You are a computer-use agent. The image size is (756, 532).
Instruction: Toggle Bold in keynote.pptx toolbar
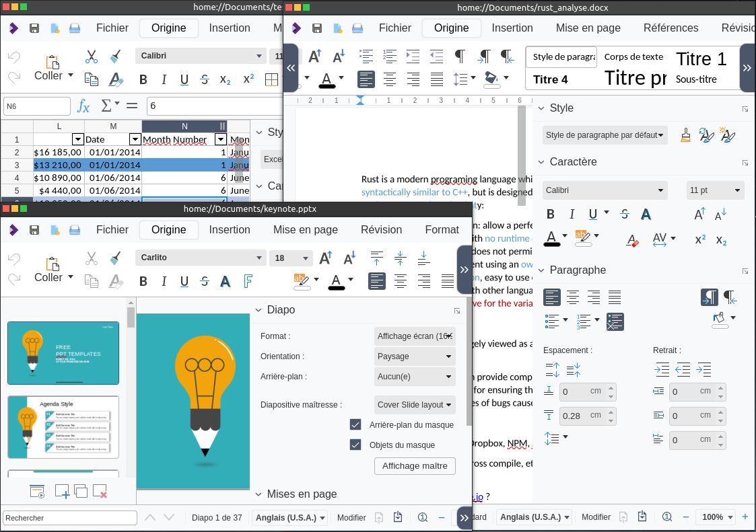tap(143, 281)
